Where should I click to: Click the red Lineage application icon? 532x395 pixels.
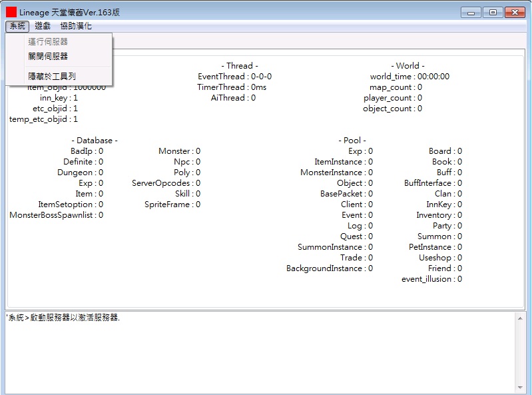(11, 12)
